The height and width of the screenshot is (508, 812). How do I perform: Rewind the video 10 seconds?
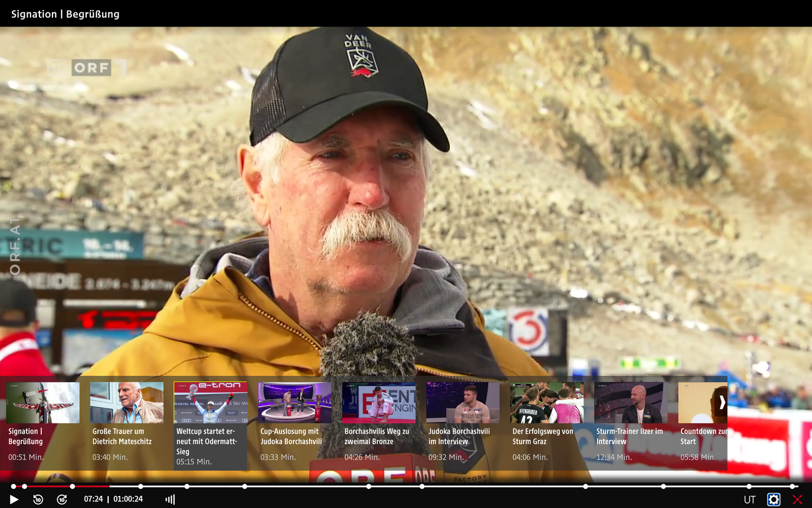click(x=38, y=499)
